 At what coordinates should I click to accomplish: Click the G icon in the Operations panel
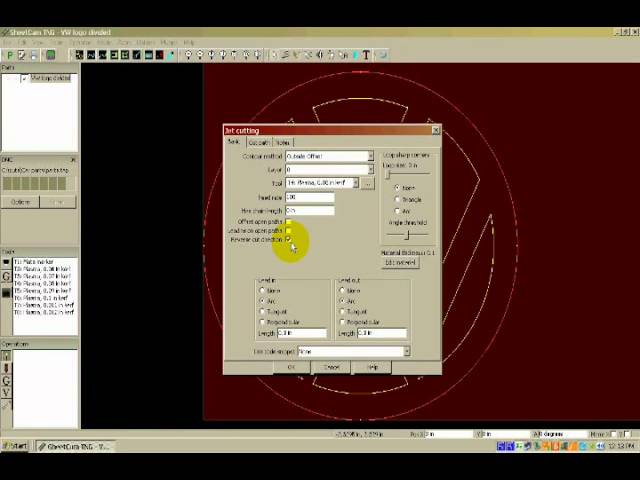pos(6,380)
